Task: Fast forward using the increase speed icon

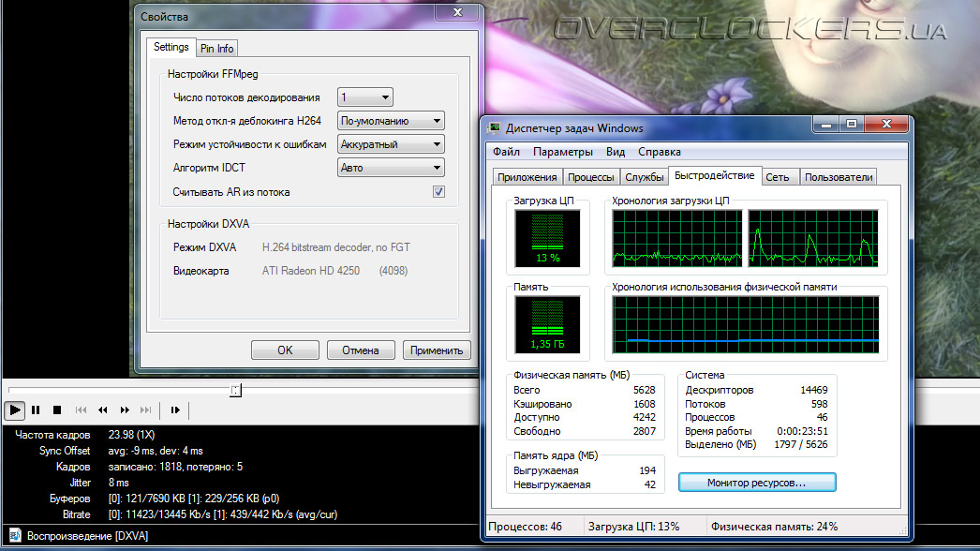Action: (125, 410)
